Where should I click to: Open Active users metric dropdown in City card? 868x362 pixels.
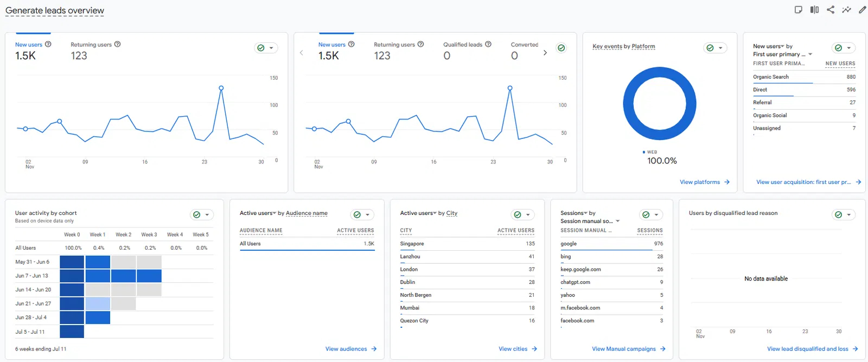(418, 213)
